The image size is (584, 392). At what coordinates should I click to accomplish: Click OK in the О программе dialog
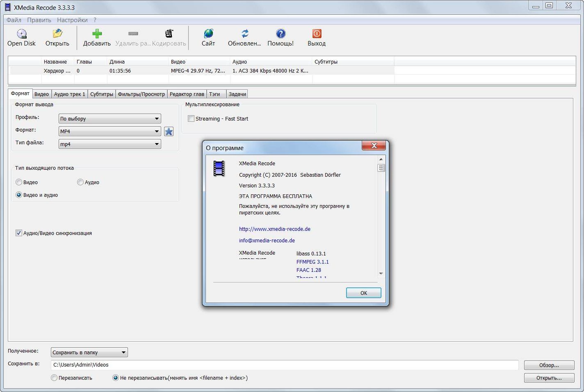pyautogui.click(x=363, y=293)
